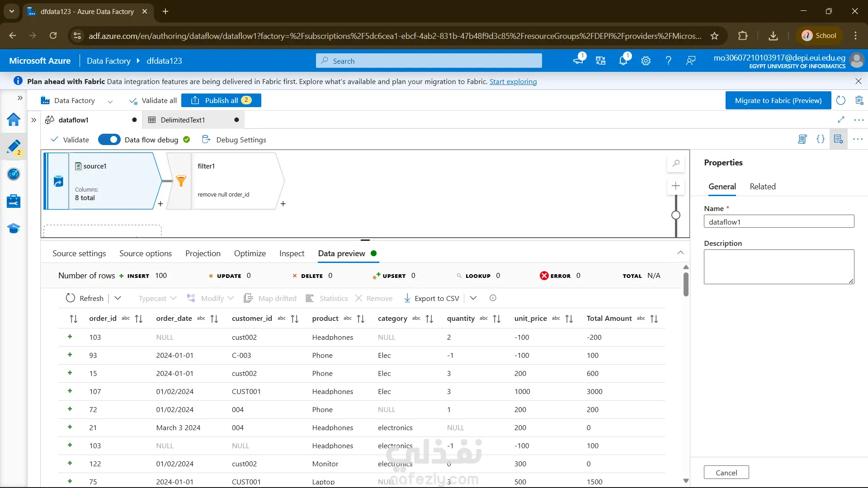
Task: Adjust the canvas zoom slider handle
Action: pyautogui.click(x=676, y=215)
